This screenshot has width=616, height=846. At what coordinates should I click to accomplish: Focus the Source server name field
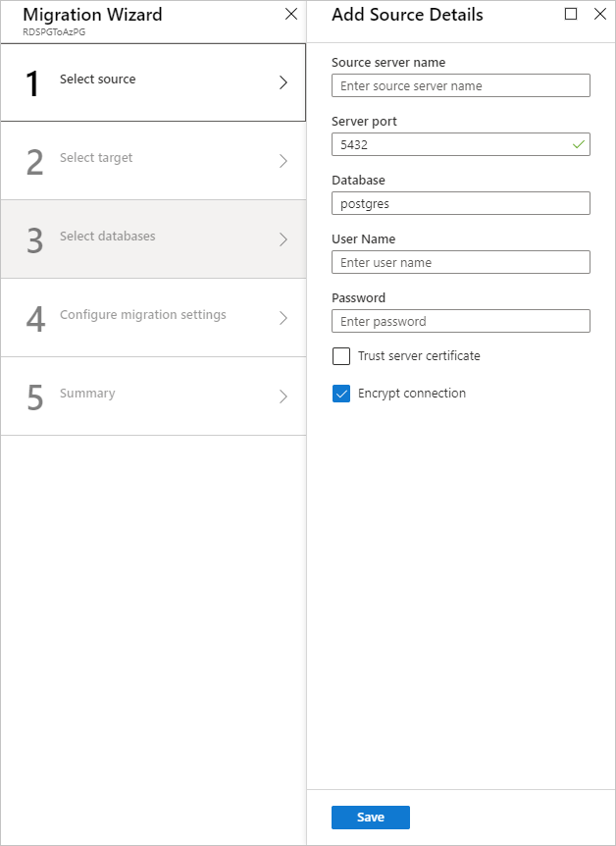[461, 86]
